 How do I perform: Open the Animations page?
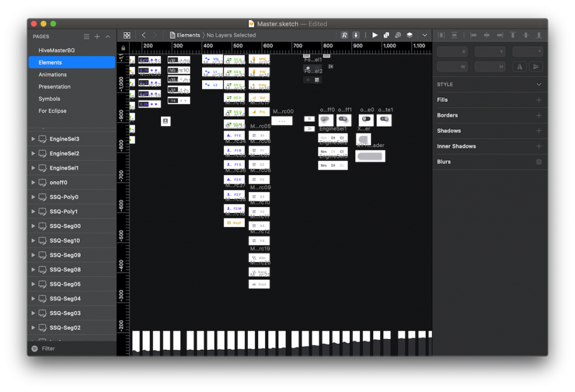click(53, 75)
